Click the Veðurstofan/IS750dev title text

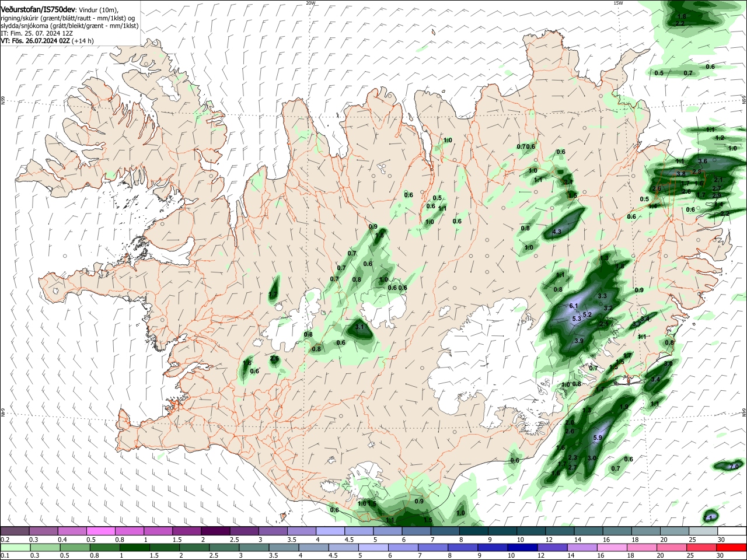[x=38, y=10]
